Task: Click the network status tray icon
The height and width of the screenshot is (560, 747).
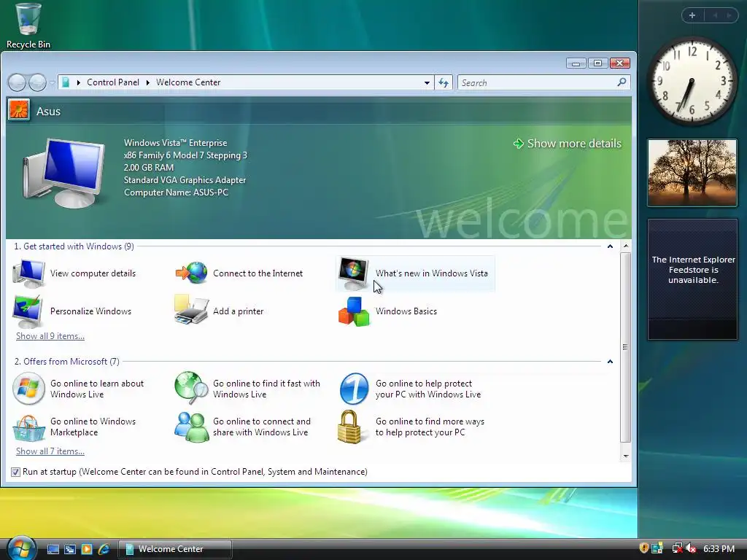Action: tap(676, 548)
